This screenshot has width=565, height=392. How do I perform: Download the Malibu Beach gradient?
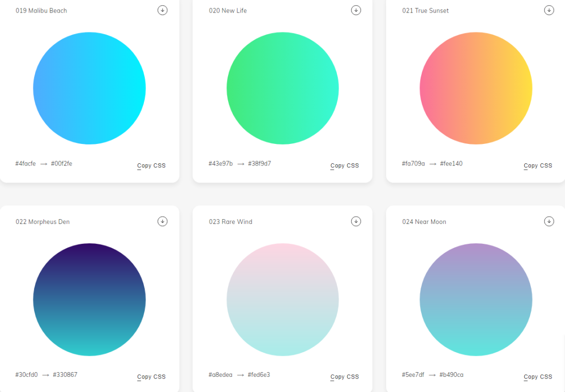(163, 10)
